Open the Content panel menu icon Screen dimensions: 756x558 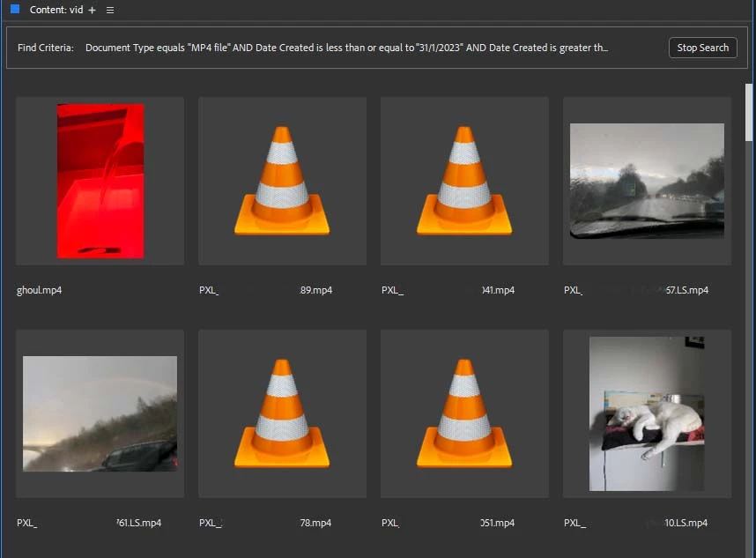(x=110, y=10)
